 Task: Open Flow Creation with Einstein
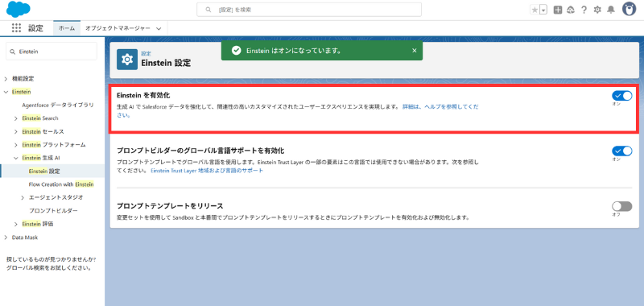(61, 184)
